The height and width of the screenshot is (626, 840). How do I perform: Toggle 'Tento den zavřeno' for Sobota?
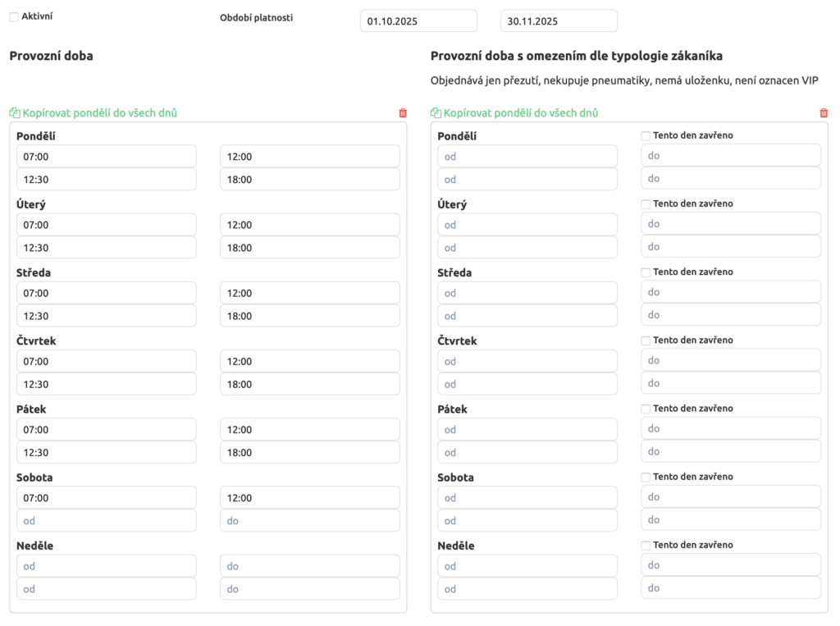click(x=646, y=477)
